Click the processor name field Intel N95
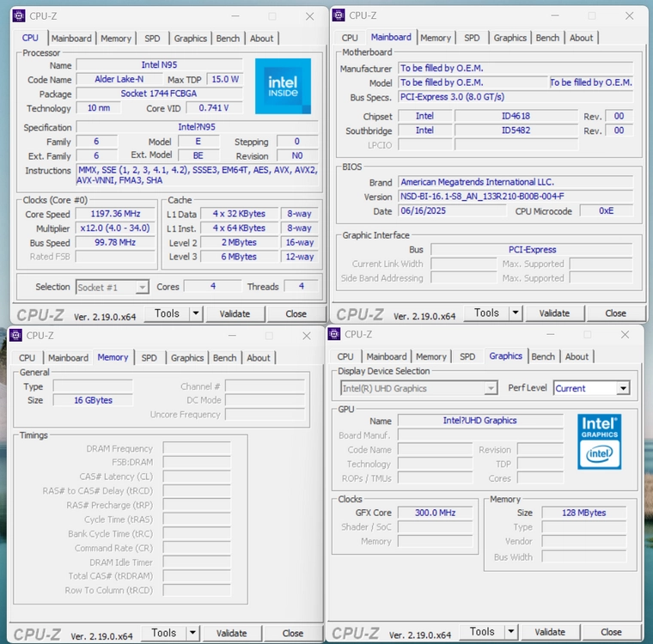The height and width of the screenshot is (644, 653). 160,65
